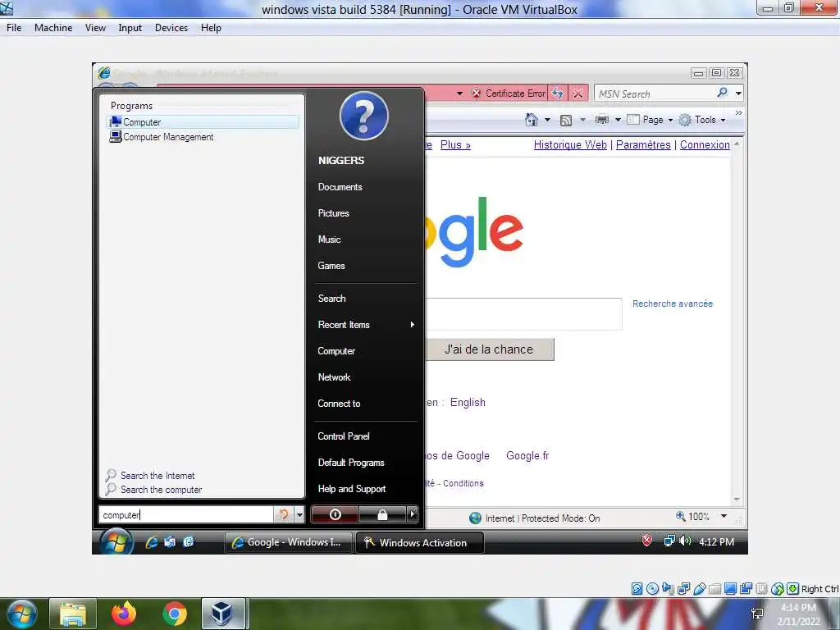Open the VirtualBox View menu
The image size is (840, 630).
(x=95, y=28)
